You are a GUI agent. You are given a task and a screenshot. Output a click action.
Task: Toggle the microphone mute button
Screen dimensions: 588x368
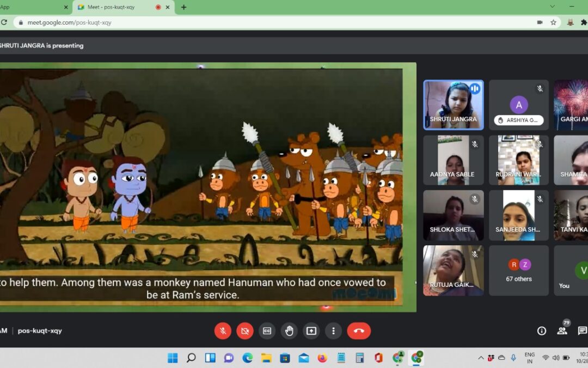(223, 331)
